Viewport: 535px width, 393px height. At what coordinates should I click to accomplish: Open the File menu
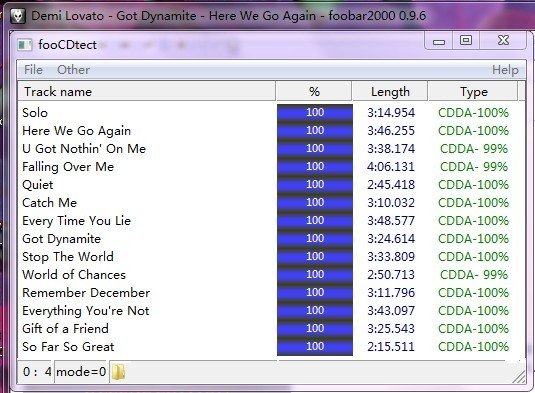(33, 70)
